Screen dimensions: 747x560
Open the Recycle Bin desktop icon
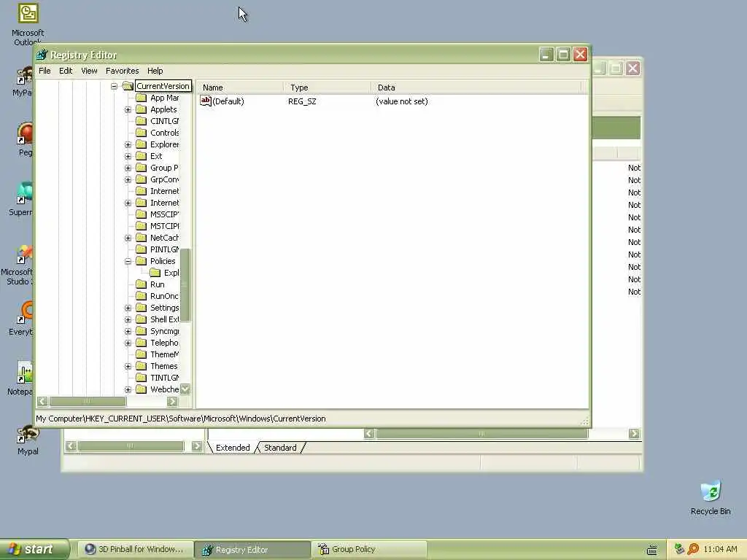pyautogui.click(x=711, y=492)
